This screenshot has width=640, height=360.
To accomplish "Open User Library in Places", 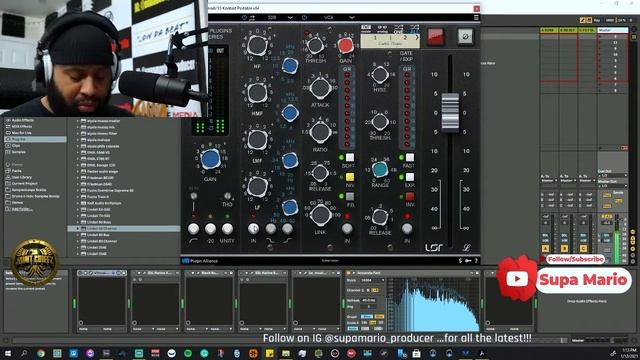I will 22,177.
